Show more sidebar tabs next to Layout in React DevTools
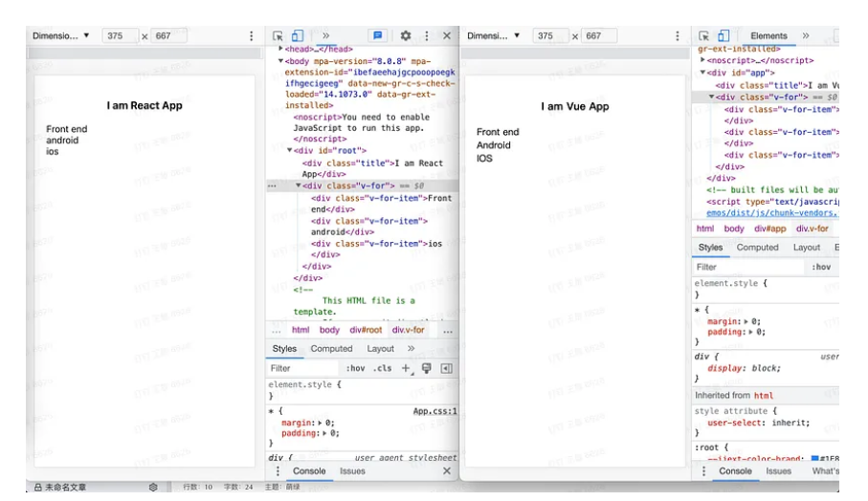The image size is (868, 501). [x=412, y=349]
